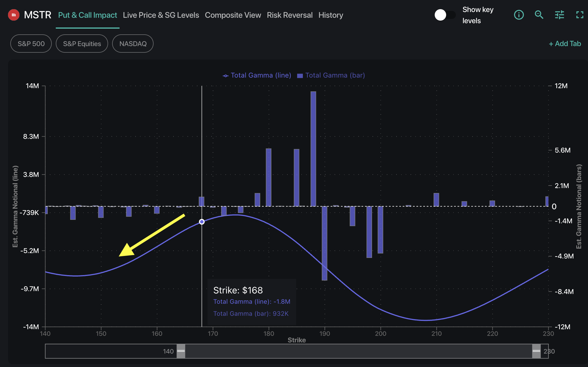This screenshot has width=588, height=367.
Task: Click the positive gamma bar at strike 185
Action: (x=297, y=178)
